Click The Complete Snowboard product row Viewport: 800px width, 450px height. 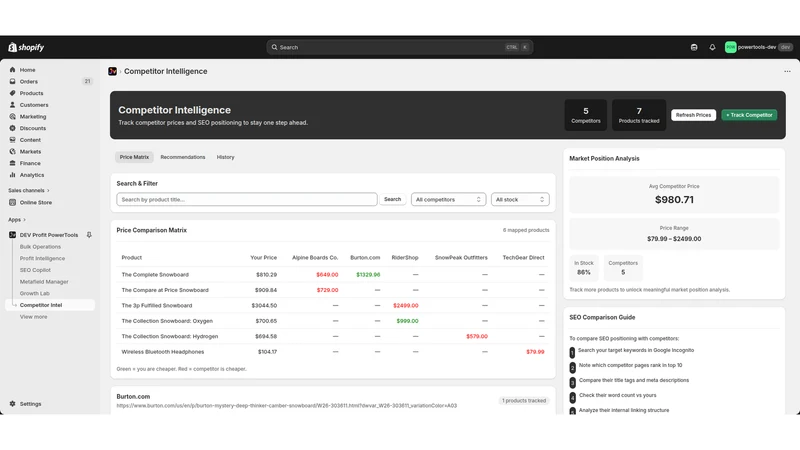333,275
